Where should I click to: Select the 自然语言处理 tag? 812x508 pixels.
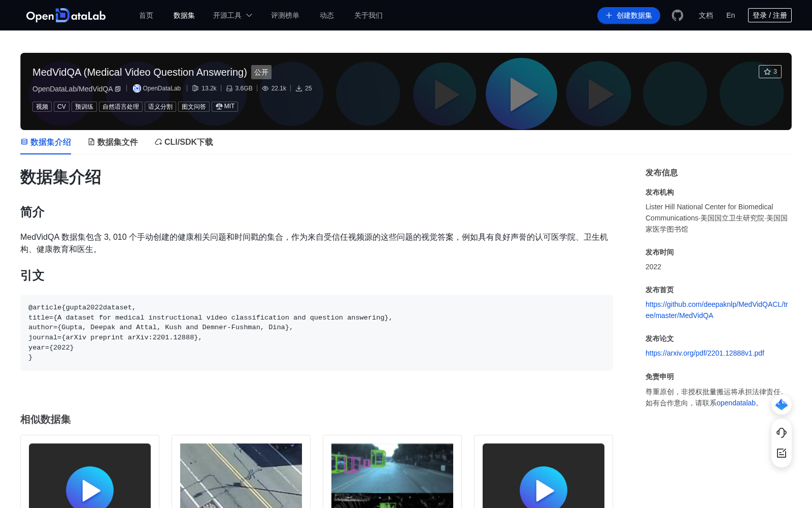click(x=121, y=107)
